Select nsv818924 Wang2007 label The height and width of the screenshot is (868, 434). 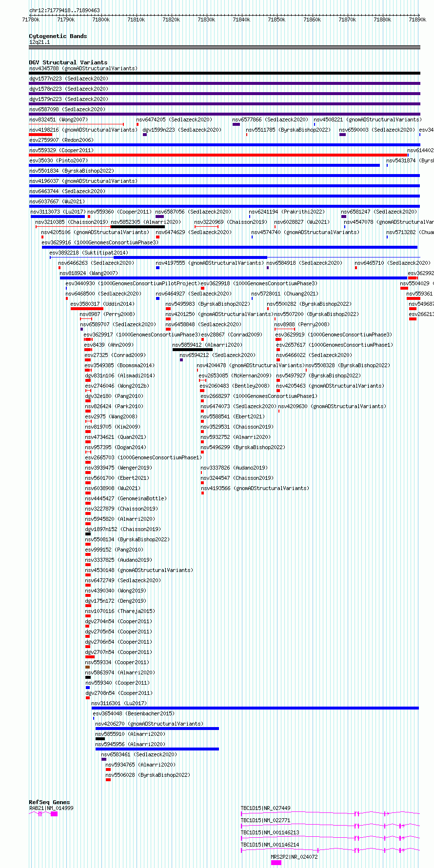(x=89, y=273)
